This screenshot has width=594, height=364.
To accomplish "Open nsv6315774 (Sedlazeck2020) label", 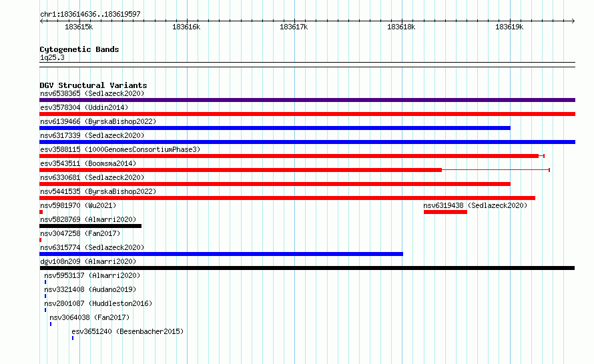I will 92,247.
